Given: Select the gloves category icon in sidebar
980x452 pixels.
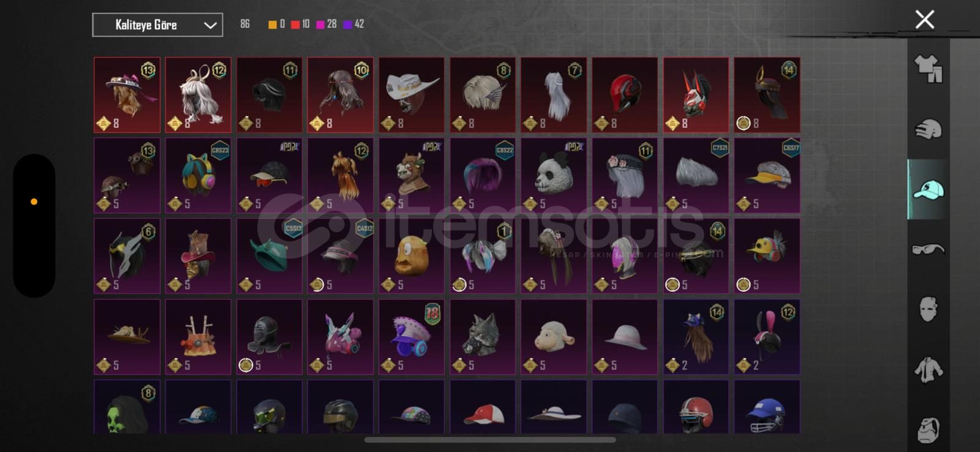Looking at the screenshot, I should coord(929,129).
